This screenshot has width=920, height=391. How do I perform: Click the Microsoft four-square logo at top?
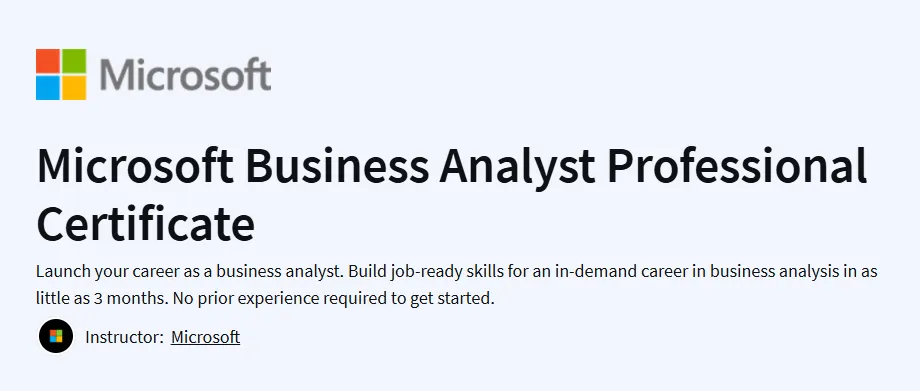coord(61,75)
